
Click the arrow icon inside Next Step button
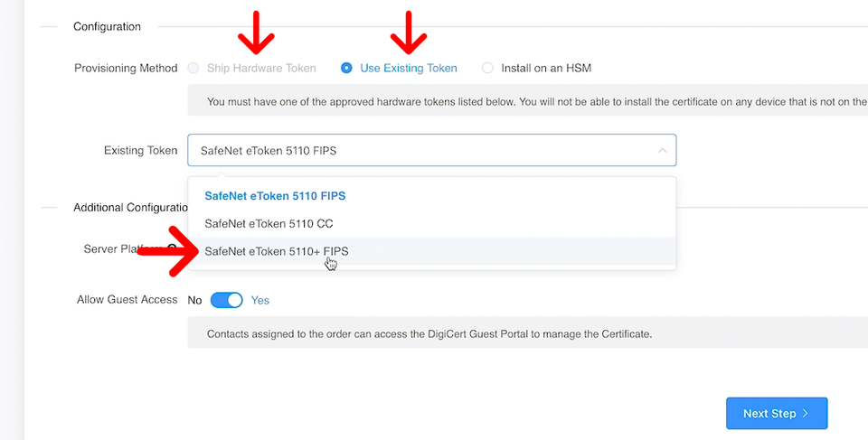click(x=805, y=414)
